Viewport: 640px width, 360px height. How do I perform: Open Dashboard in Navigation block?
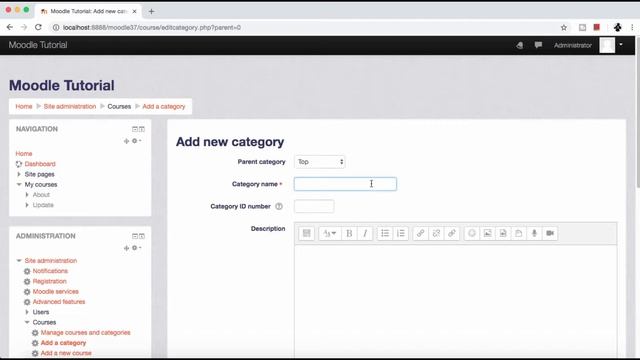pyautogui.click(x=40, y=164)
